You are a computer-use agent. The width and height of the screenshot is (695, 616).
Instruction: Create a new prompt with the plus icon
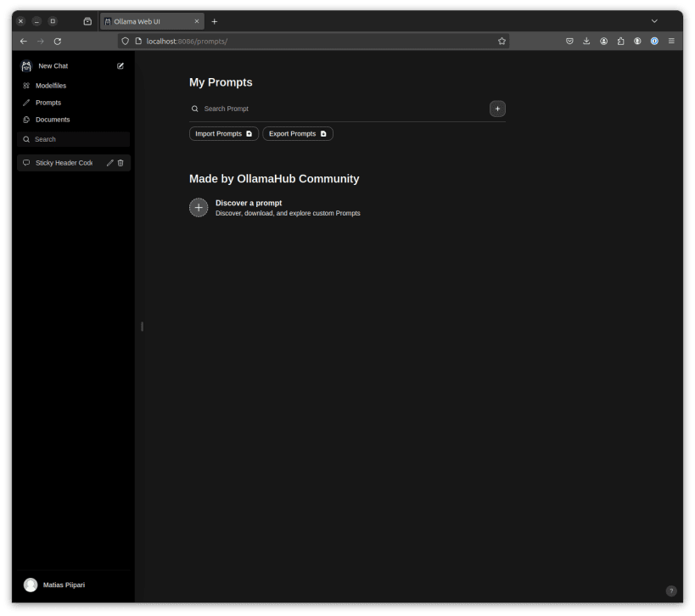click(x=497, y=109)
